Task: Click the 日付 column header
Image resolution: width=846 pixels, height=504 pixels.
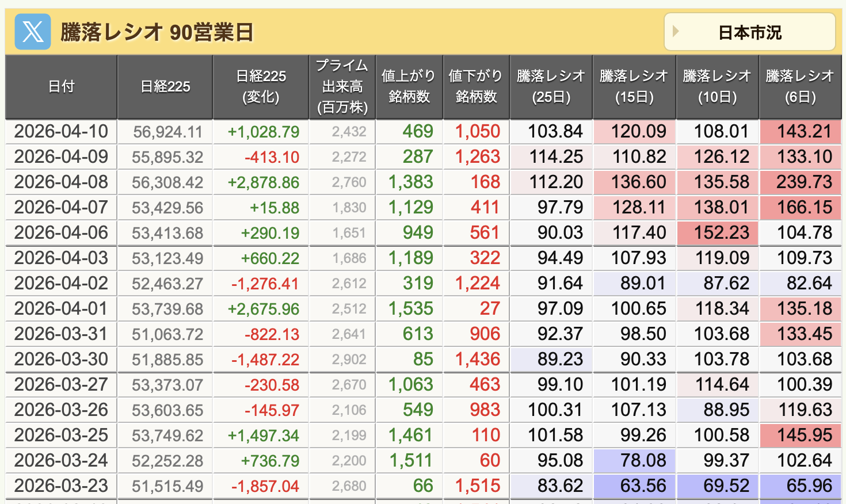Action: click(x=61, y=87)
